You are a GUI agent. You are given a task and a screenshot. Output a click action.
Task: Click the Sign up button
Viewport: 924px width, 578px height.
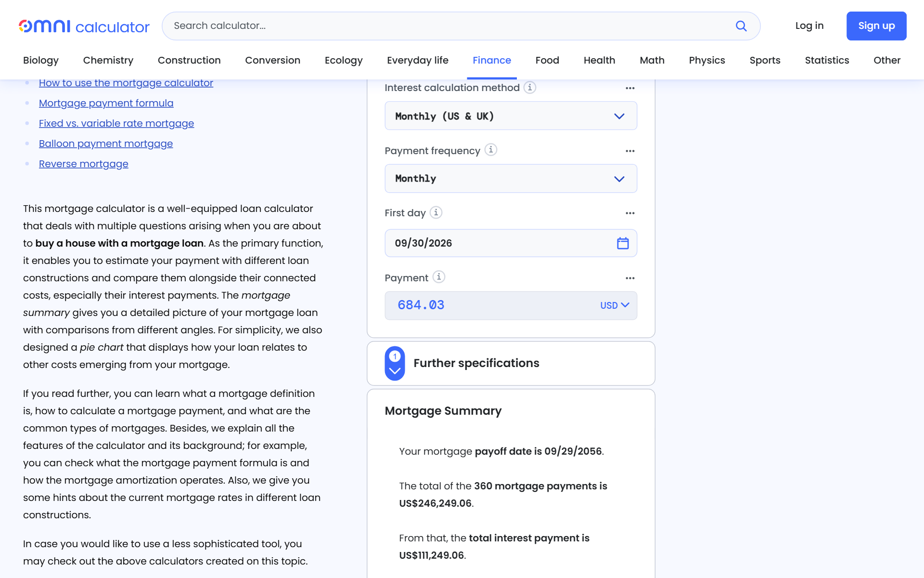pos(876,26)
